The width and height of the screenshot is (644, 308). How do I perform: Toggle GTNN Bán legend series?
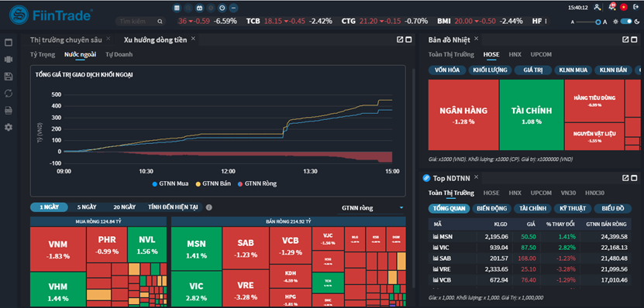(x=214, y=183)
